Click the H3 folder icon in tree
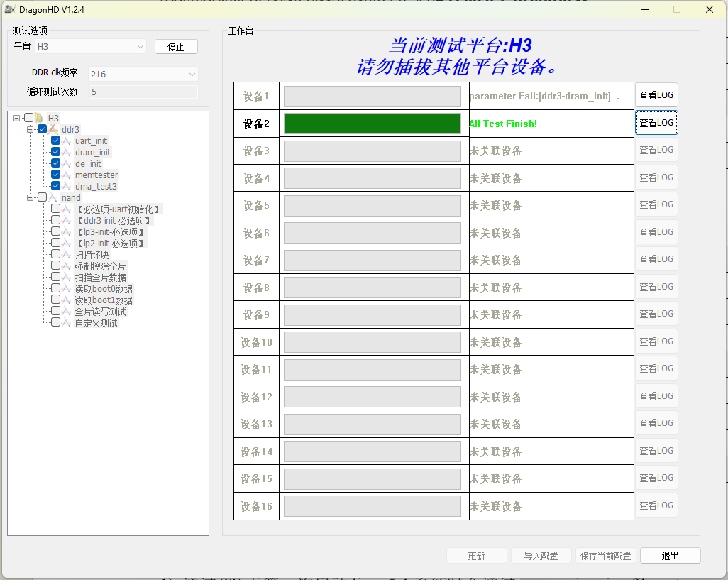Viewport: 728px width, 580px height. (x=39, y=118)
